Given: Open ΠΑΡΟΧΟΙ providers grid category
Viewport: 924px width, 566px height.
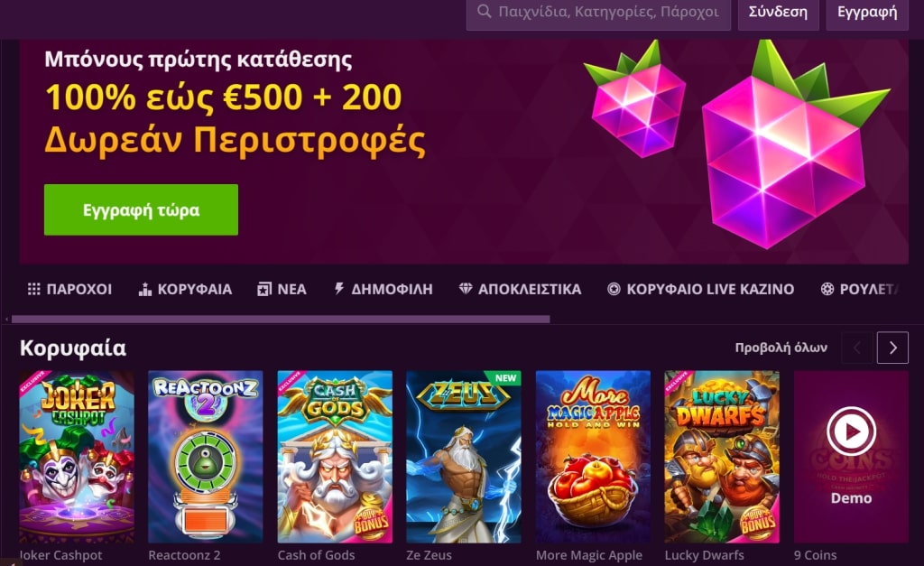Looking at the screenshot, I should tap(69, 289).
